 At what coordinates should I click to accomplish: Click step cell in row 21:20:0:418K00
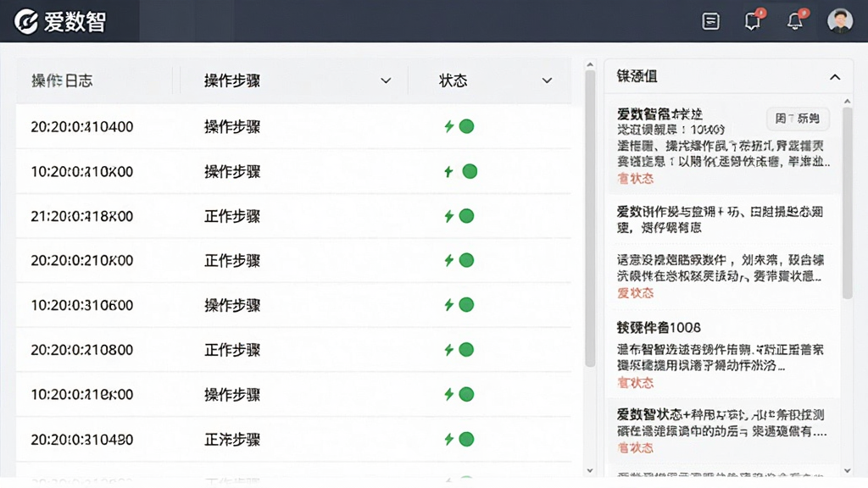[232, 216]
